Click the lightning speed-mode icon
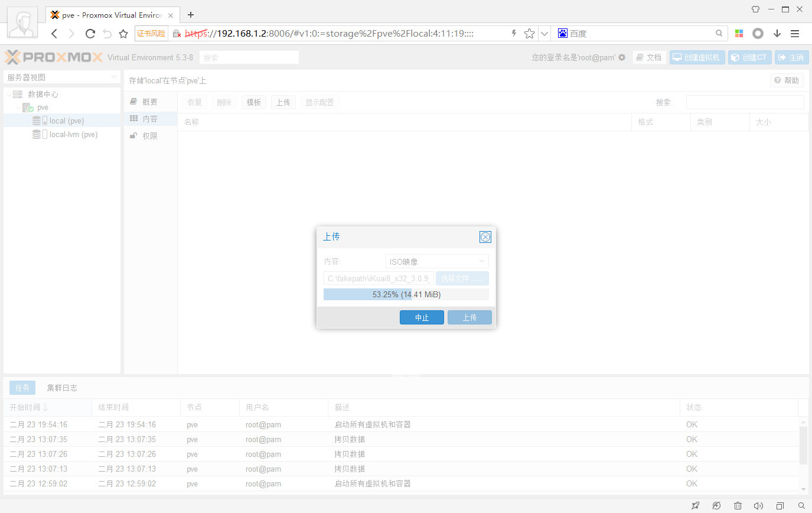Viewport: 812px width, 513px height. [x=514, y=34]
